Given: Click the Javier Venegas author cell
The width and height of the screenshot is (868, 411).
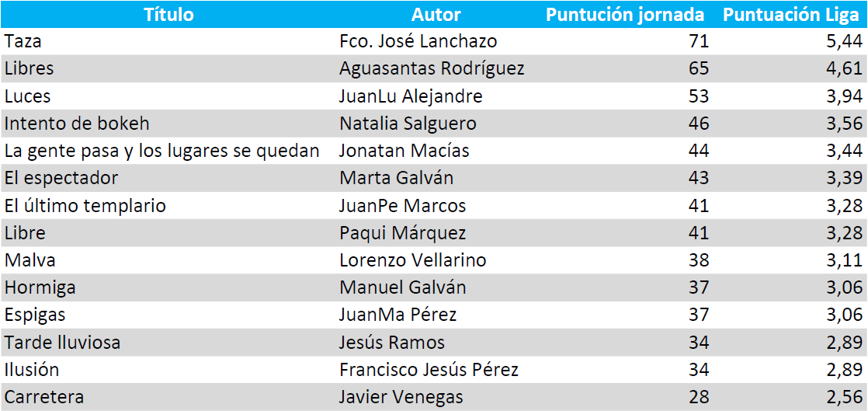Looking at the screenshot, I should [401, 397].
